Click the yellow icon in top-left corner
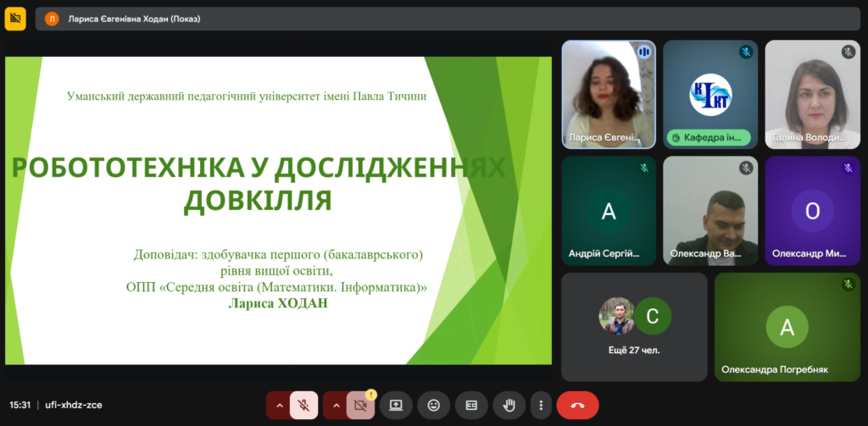This screenshot has width=868, height=426. pos(15,18)
